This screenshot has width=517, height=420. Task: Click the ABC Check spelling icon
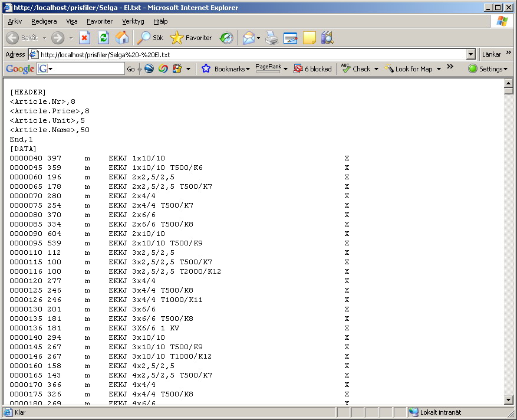(x=345, y=68)
